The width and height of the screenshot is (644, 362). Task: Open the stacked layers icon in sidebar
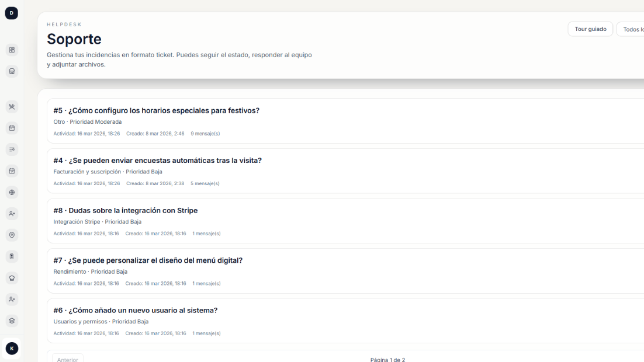pyautogui.click(x=12, y=321)
